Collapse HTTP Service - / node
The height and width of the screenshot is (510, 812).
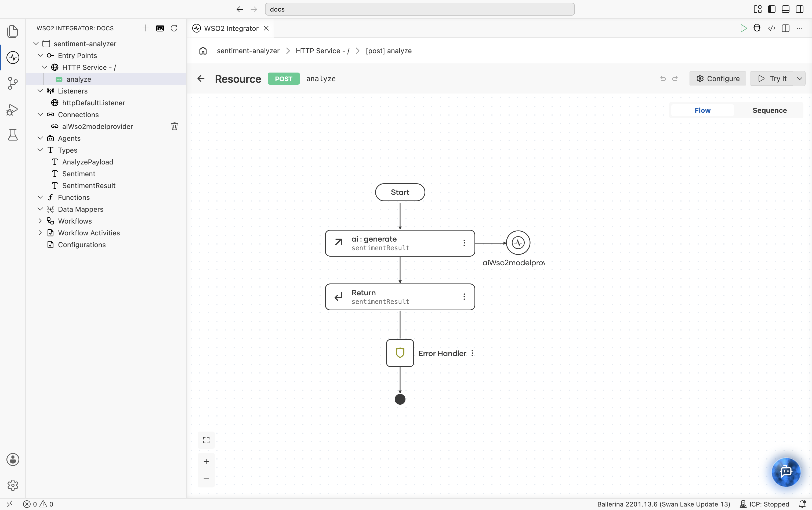tap(45, 67)
